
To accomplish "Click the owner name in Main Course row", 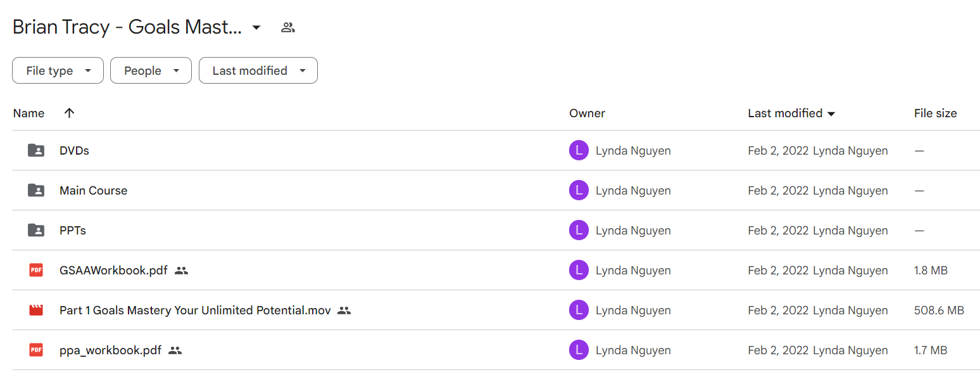I will tap(633, 191).
